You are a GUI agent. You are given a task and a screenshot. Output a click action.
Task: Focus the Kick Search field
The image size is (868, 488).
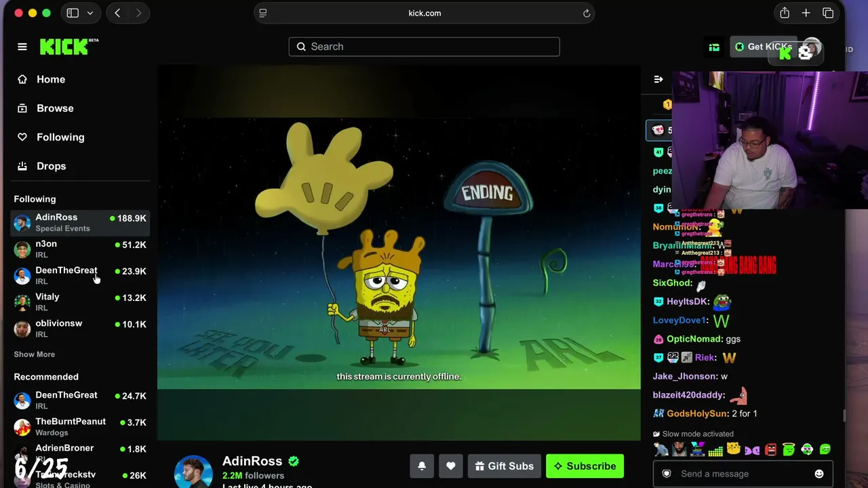(x=424, y=47)
